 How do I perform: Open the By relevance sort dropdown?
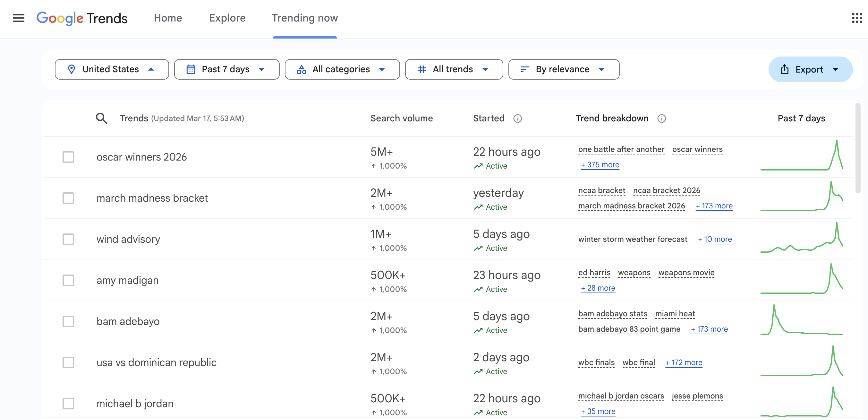point(563,69)
